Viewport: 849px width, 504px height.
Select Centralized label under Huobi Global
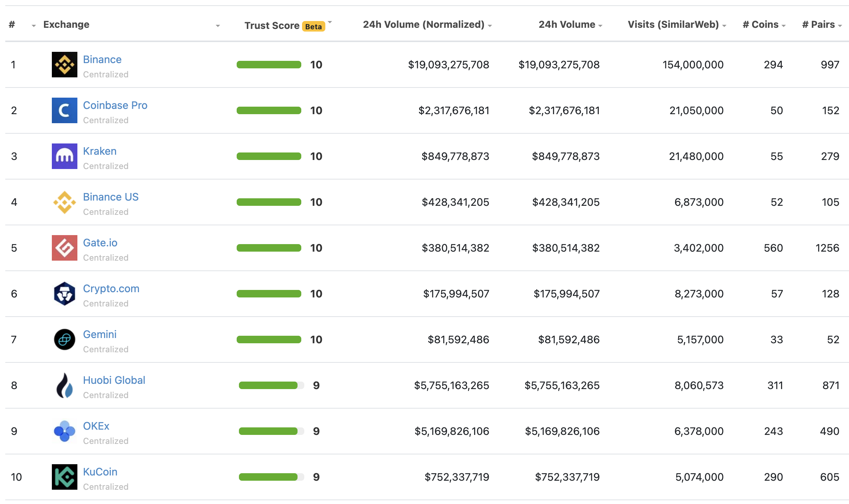point(106,395)
